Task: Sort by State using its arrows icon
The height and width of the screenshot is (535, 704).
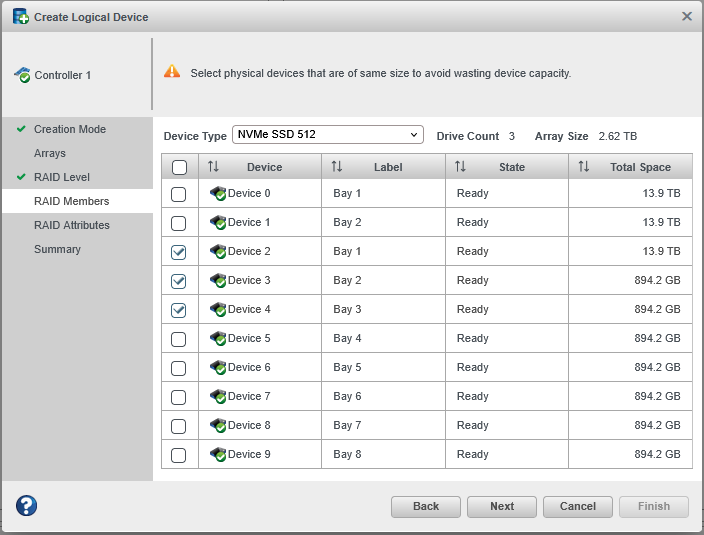Action: coord(460,167)
